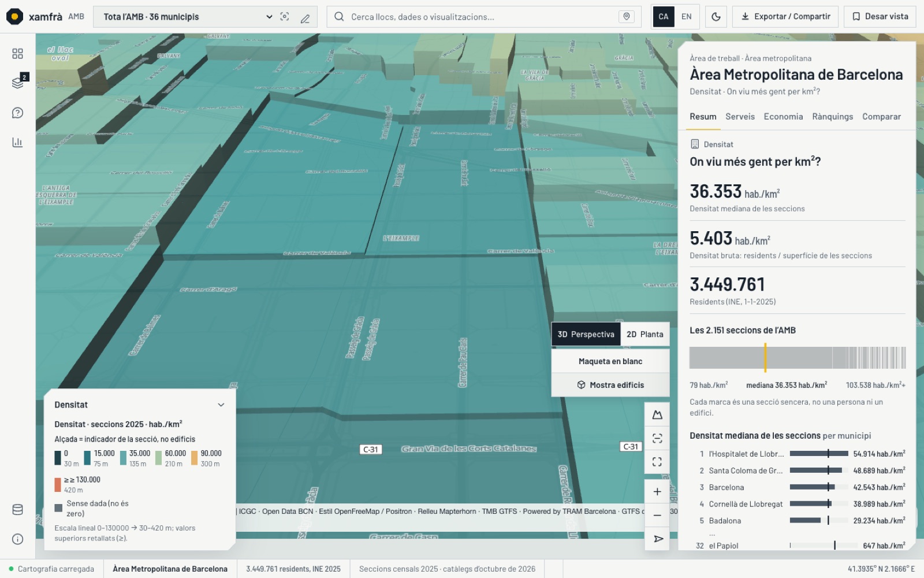
Task: Click Desar vista button
Action: pos(880,17)
